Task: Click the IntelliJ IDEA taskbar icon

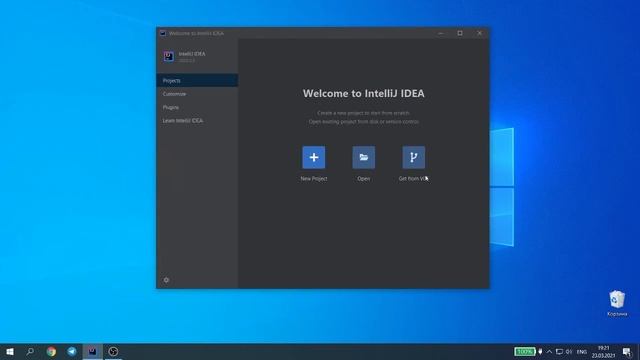Action: tap(93, 351)
